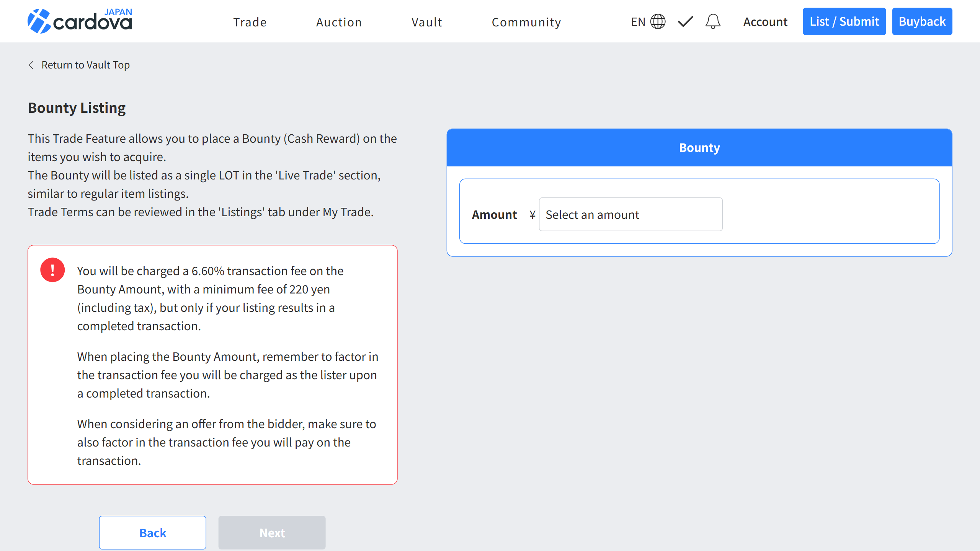The height and width of the screenshot is (551, 980).
Task: Click the Buyback button
Action: point(922,21)
